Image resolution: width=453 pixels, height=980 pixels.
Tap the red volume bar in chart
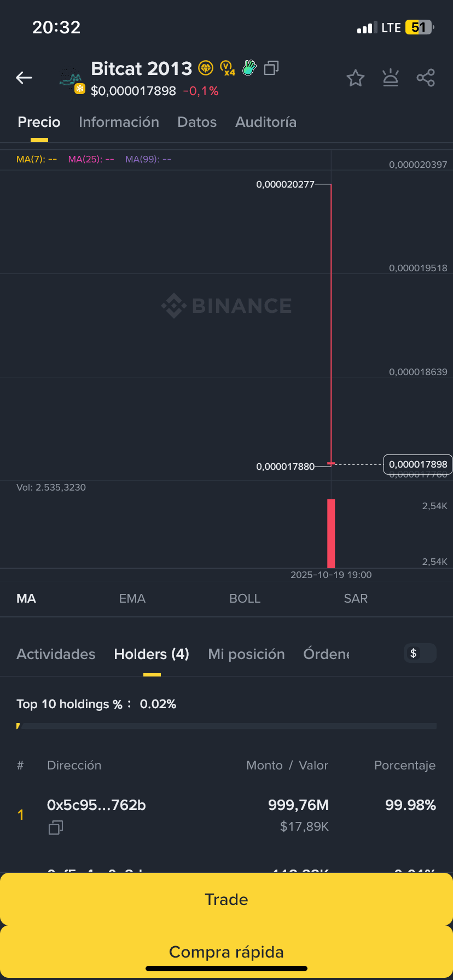[331, 534]
